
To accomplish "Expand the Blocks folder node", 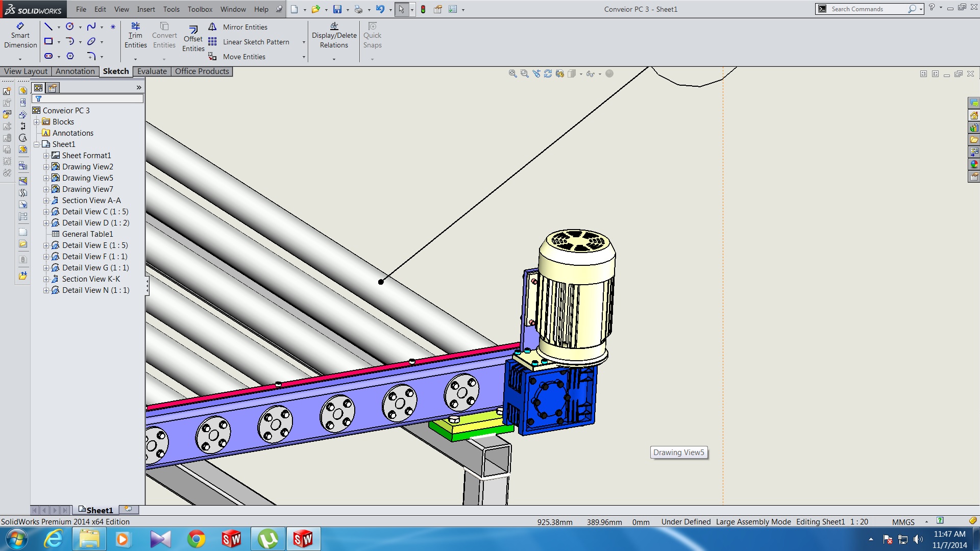I will [x=37, y=122].
